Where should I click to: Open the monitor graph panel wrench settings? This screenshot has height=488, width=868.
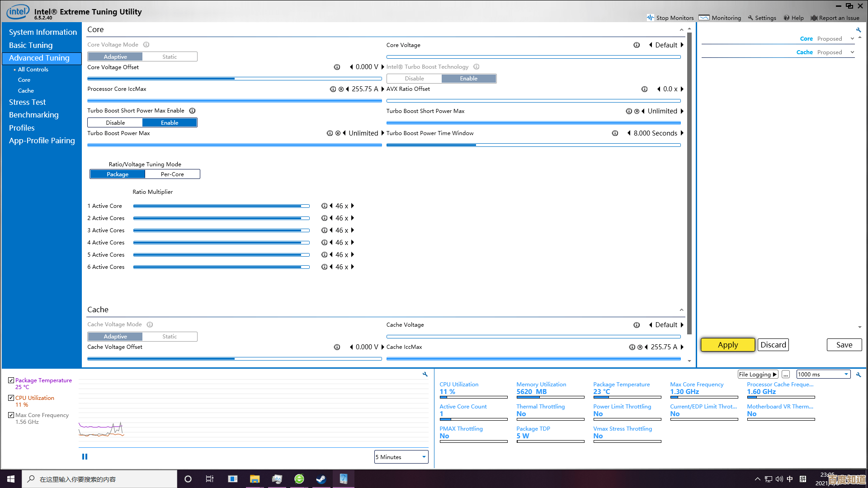coord(425,374)
